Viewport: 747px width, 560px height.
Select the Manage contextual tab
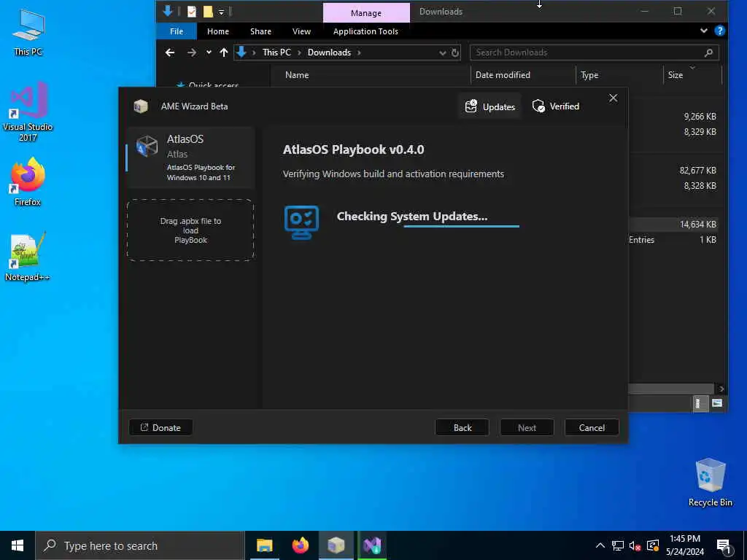coord(366,13)
